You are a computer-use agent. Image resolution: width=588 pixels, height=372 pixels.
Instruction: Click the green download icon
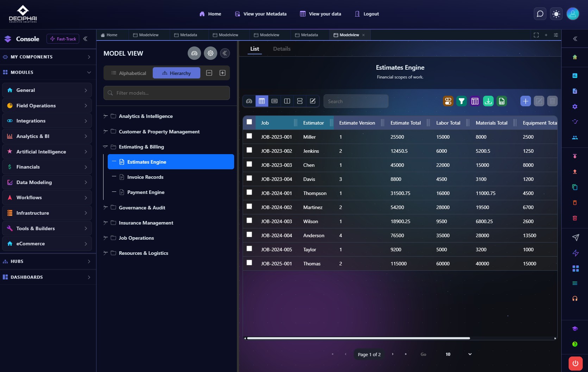pos(488,101)
